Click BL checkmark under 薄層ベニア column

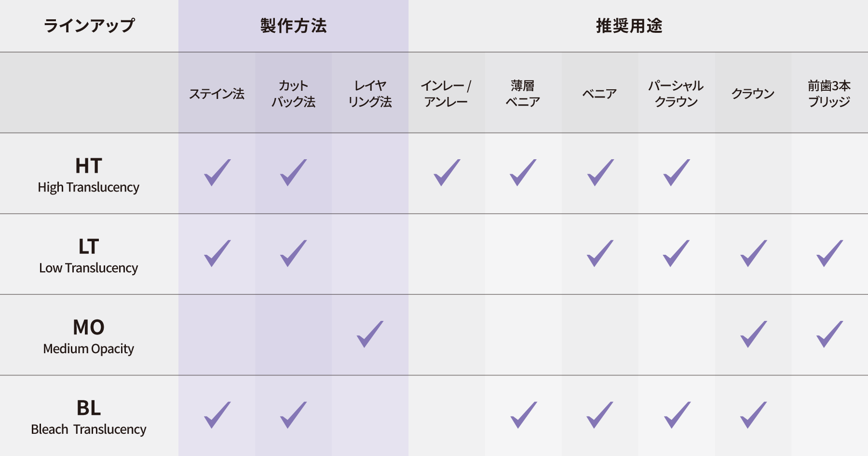point(523,415)
